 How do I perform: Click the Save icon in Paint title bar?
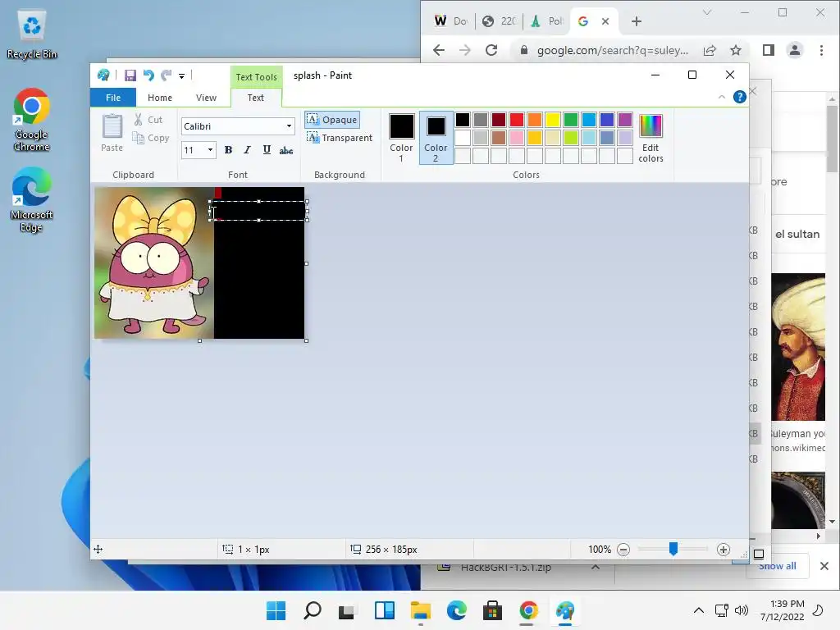[130, 75]
